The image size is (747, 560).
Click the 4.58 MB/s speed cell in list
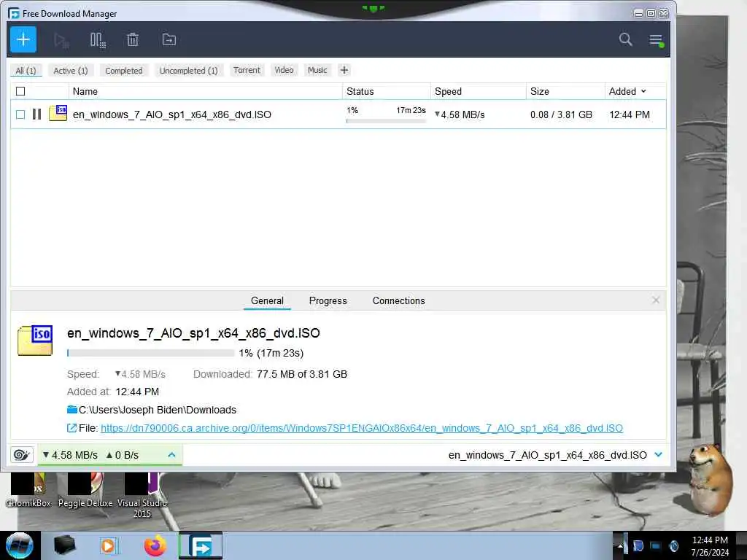(460, 114)
